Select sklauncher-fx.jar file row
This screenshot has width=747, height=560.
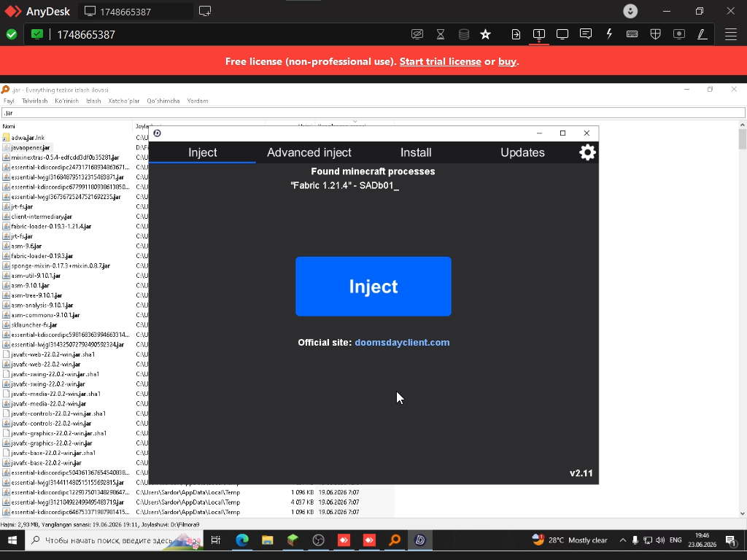(34, 324)
